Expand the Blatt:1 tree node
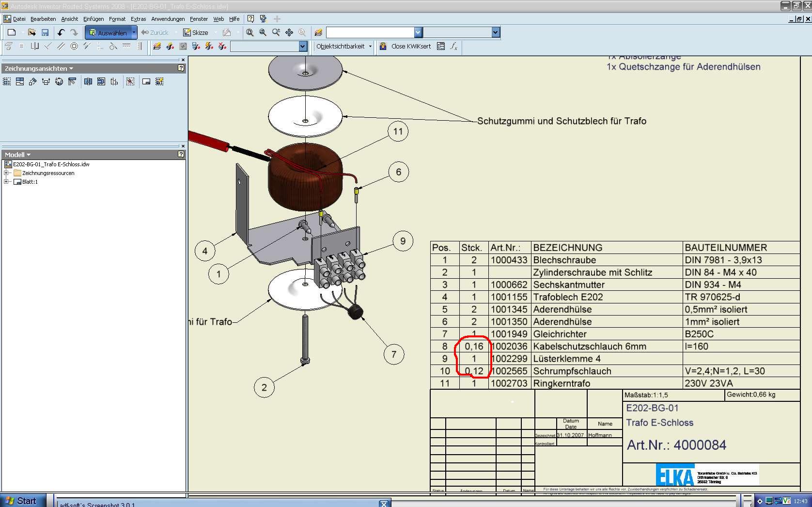 (6, 182)
